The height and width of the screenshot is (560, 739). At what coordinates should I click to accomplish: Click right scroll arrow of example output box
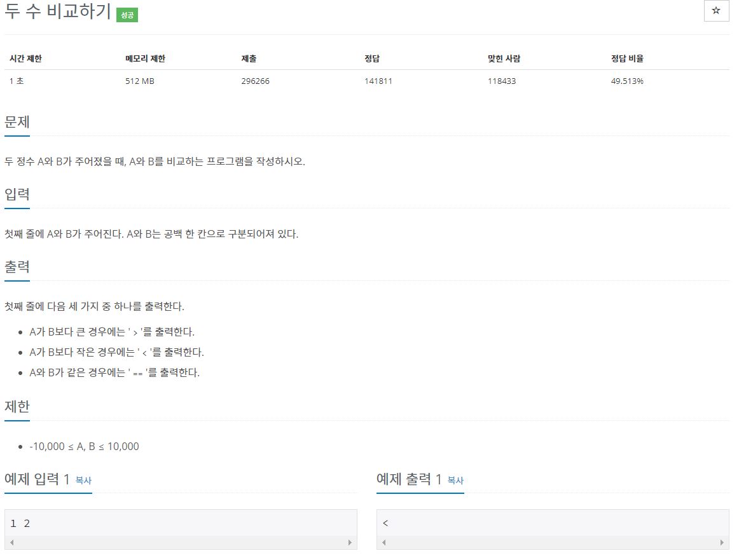pos(722,543)
